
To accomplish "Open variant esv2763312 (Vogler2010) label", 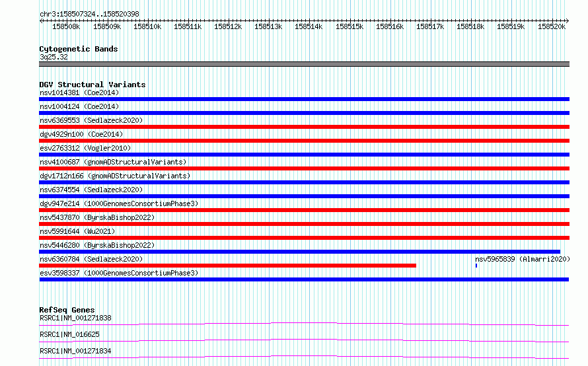I will pyautogui.click(x=85, y=148).
